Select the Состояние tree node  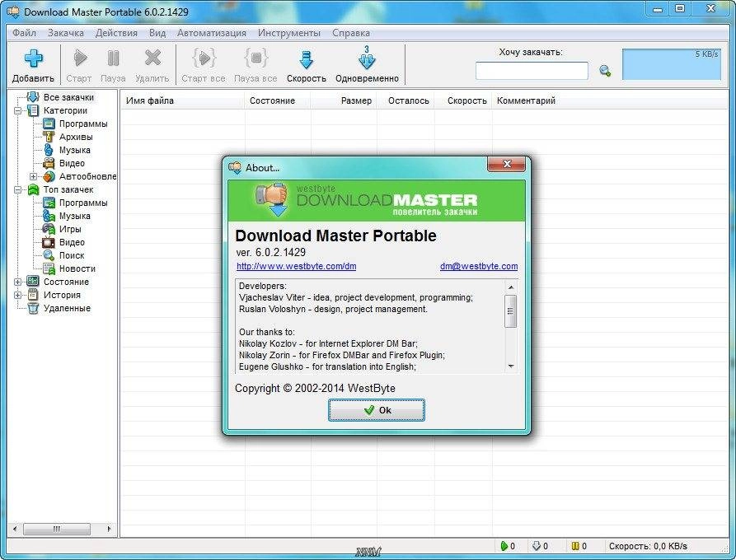(66, 282)
